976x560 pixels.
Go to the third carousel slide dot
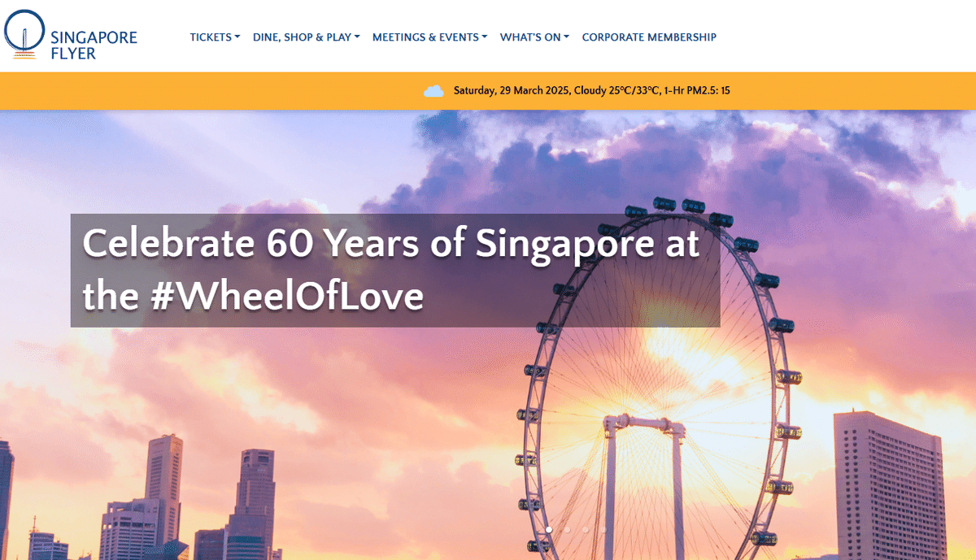coord(585,530)
